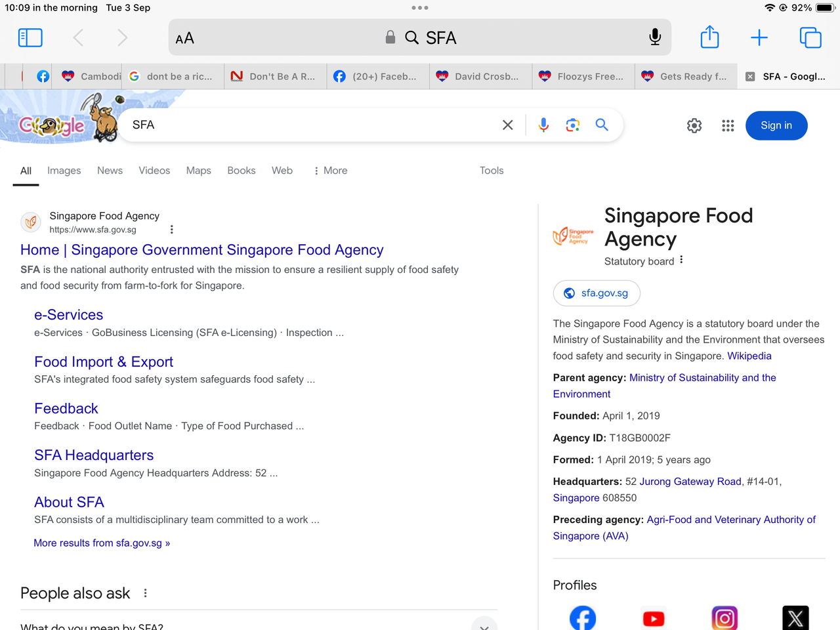Switch to David Crosb... tab

click(480, 76)
